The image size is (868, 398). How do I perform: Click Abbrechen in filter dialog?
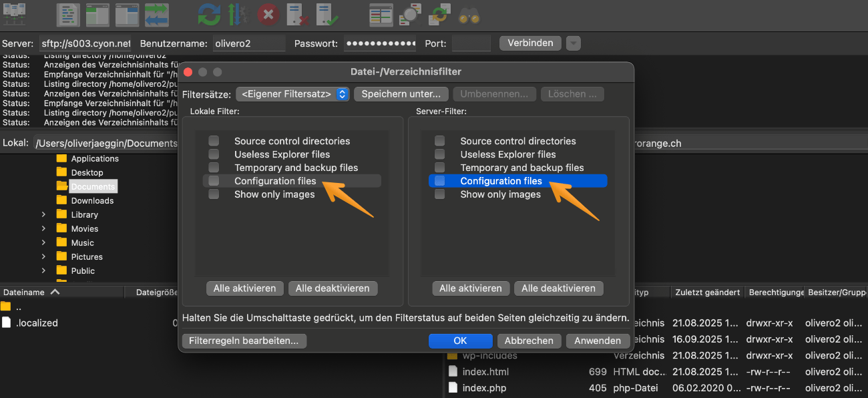(529, 341)
